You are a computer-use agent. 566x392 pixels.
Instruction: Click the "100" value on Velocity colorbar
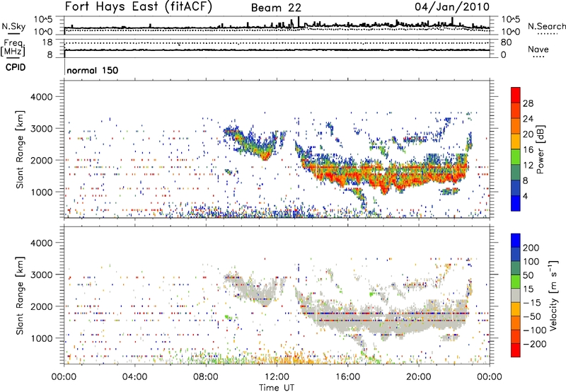[531, 262]
